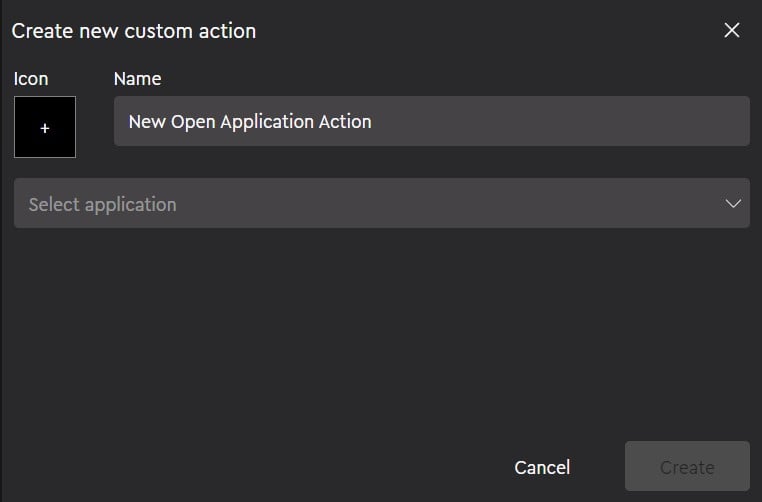Focus the Name input field
Viewport: 762px width, 502px height.
tap(431, 121)
